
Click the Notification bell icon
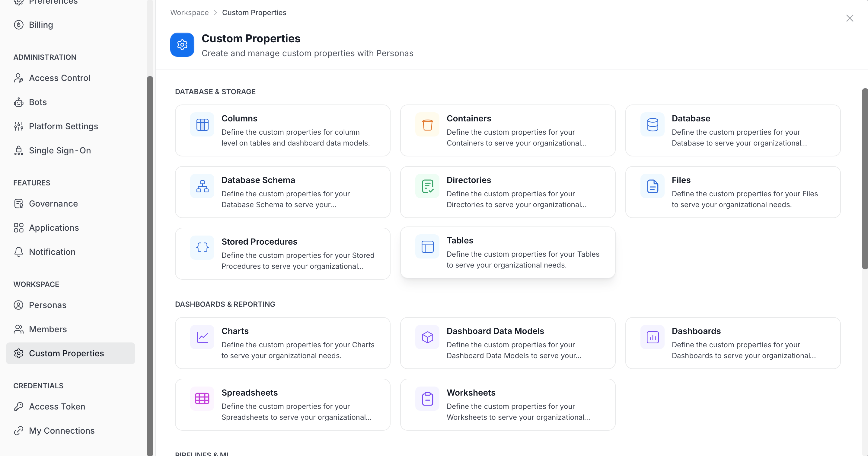pyautogui.click(x=18, y=252)
